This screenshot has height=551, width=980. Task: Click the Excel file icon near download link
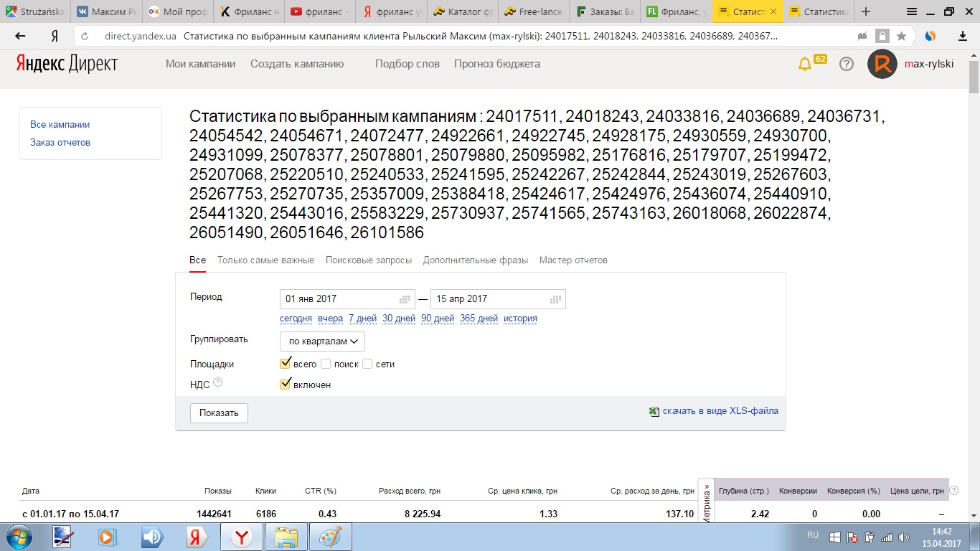point(654,412)
